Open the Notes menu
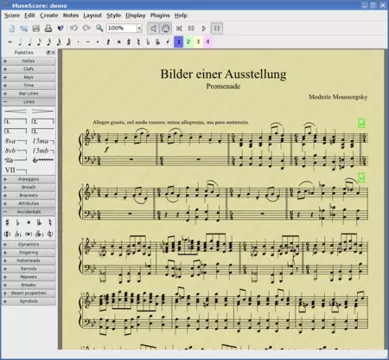389x360 pixels. coord(71,15)
